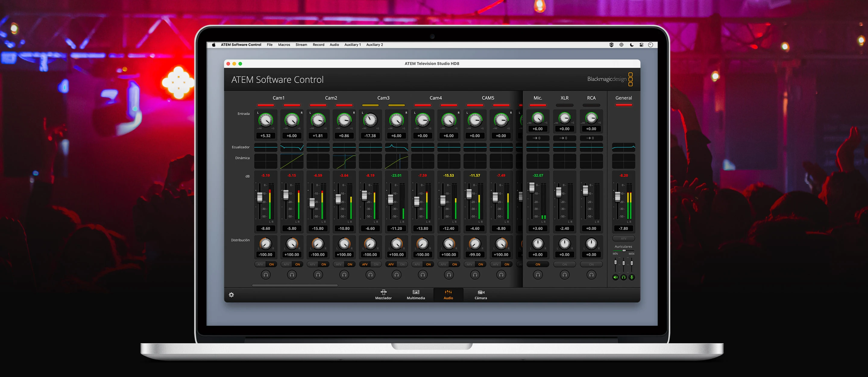868x377 pixels.
Task: Click the headphone solo icon under Mic.
Action: [x=538, y=275]
